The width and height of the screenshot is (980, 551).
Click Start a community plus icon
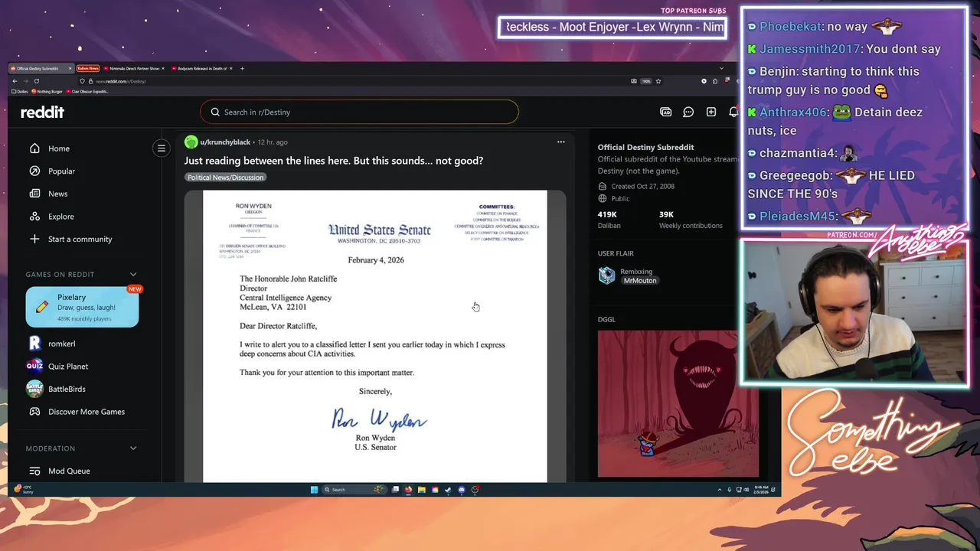coord(34,239)
